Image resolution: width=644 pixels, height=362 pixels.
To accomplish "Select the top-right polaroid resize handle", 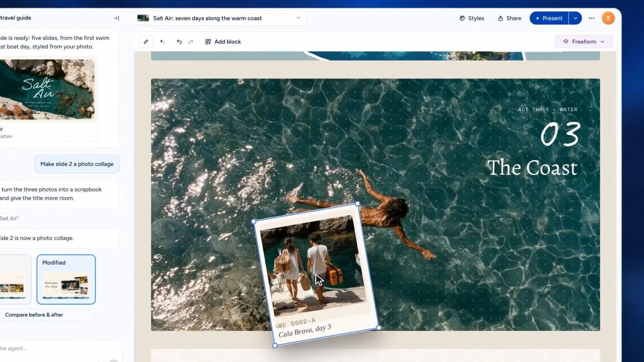I will pyautogui.click(x=358, y=203).
